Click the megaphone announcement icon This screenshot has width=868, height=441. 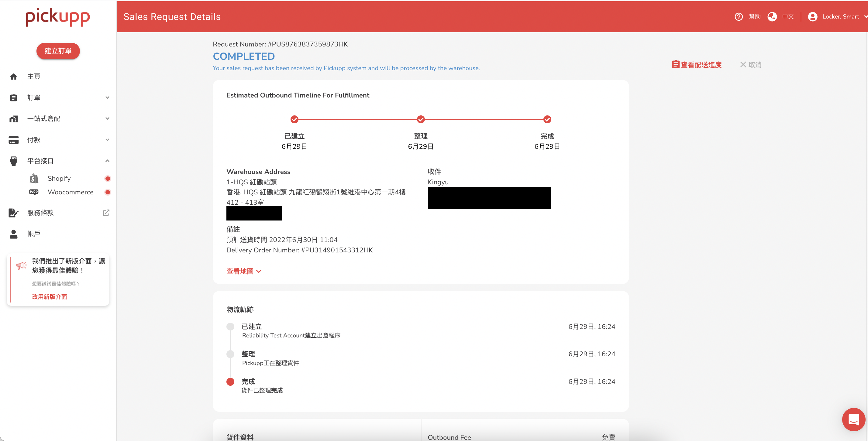click(22, 265)
